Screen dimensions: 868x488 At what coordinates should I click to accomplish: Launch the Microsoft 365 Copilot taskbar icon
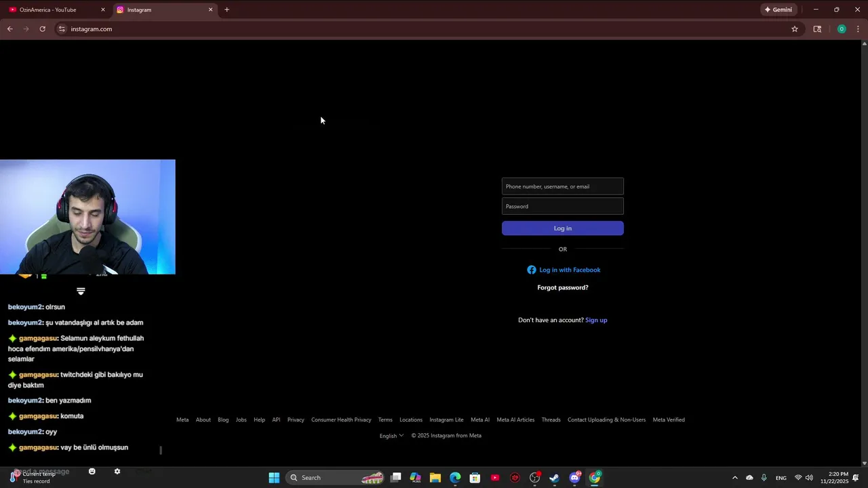click(x=416, y=478)
